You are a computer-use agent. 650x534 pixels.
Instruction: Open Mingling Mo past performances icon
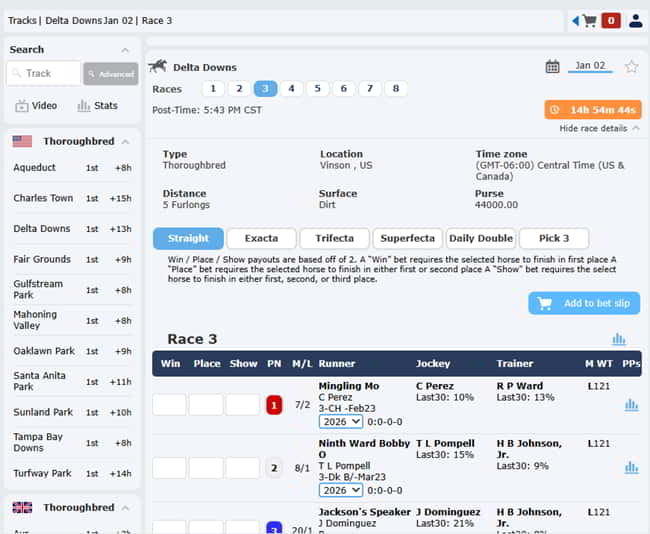point(631,405)
